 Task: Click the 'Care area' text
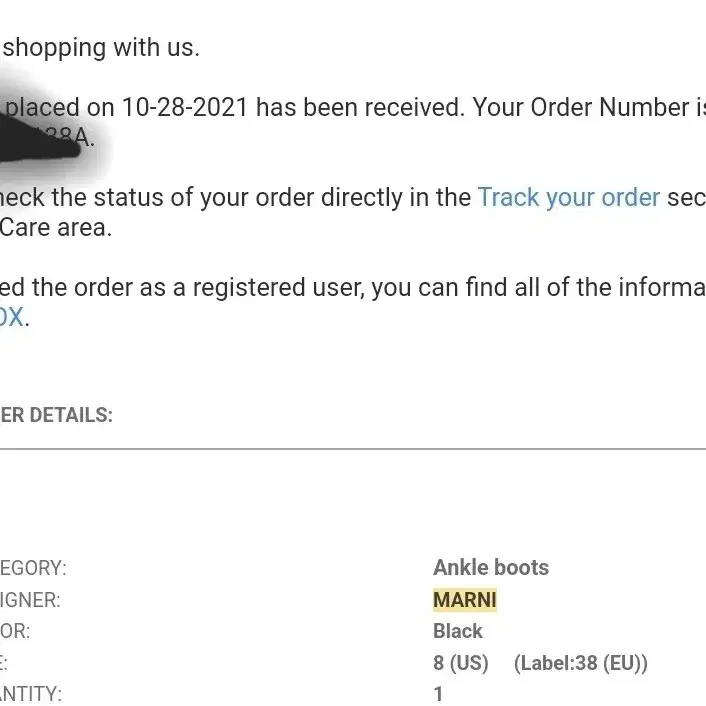click(x=55, y=227)
